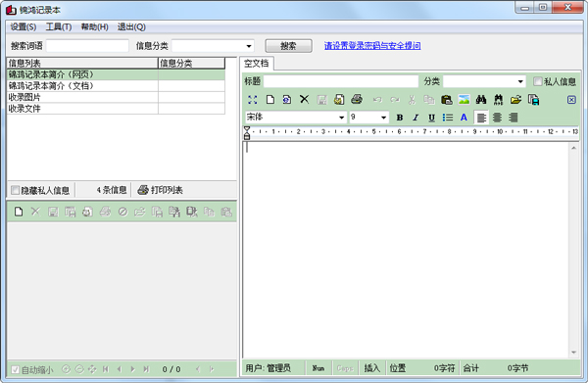Open the font size dropdown showing 9
Viewport: 588px width, 383px height.
point(383,118)
